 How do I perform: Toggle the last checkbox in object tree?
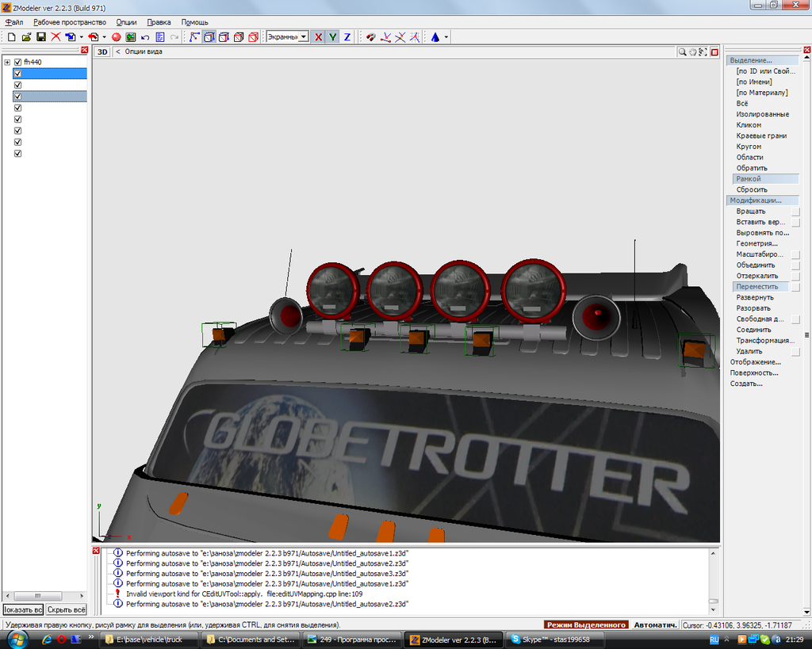point(17,154)
